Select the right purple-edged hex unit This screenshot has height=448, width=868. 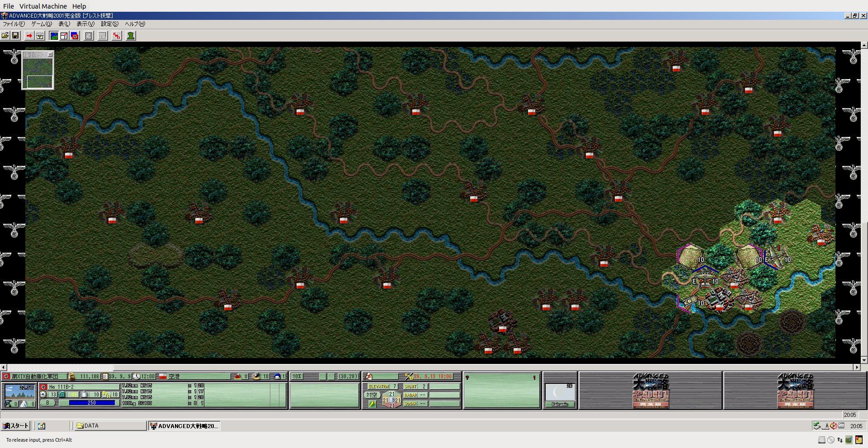point(748,257)
